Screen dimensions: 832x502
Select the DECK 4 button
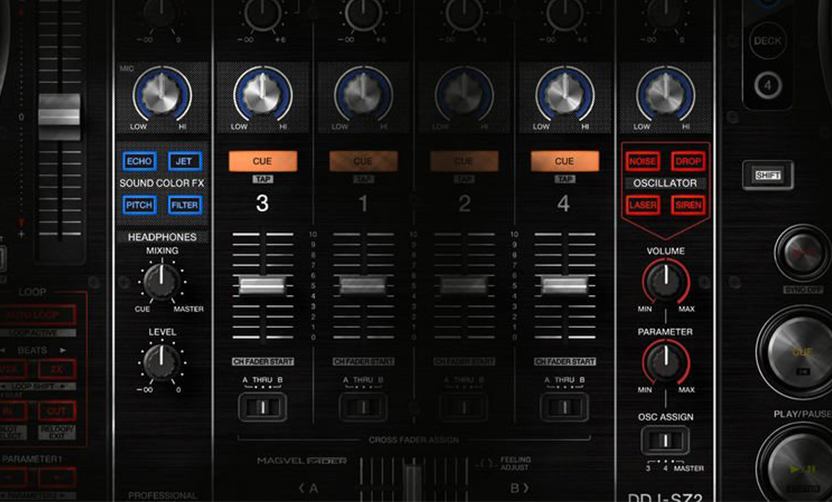click(x=768, y=85)
